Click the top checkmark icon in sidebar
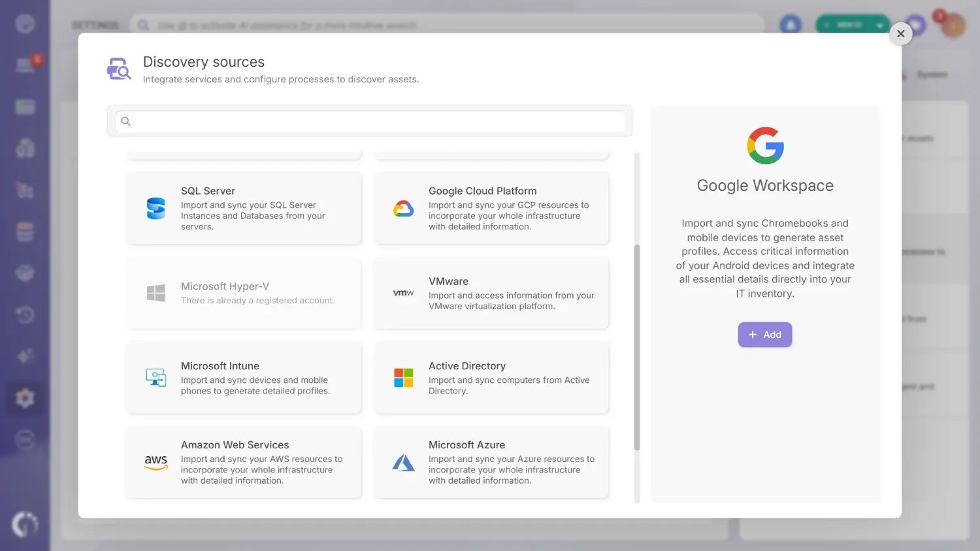Image resolution: width=980 pixels, height=551 pixels. pos(25,24)
